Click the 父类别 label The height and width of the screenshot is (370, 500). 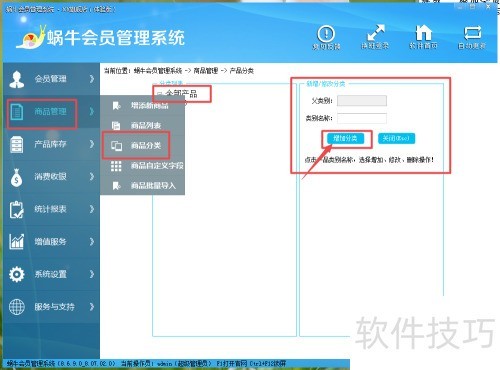(322, 101)
